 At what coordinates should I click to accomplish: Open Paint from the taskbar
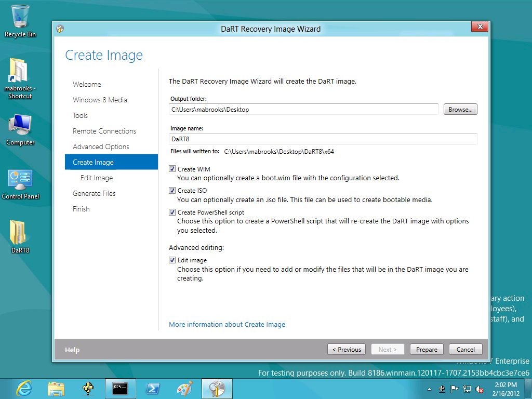184,389
